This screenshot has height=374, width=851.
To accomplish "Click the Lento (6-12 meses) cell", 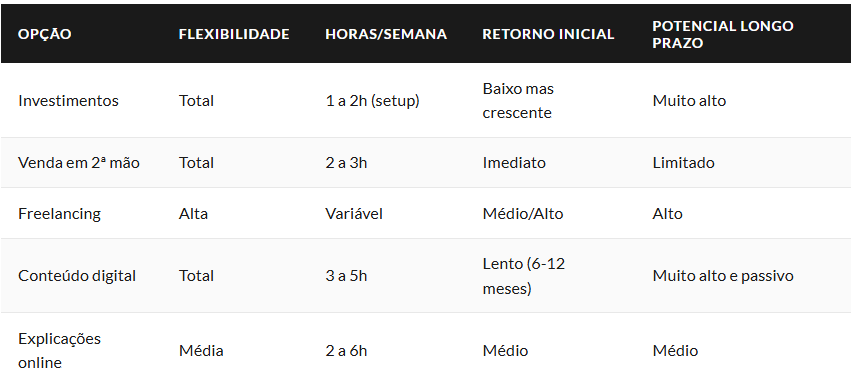I will 524,276.
